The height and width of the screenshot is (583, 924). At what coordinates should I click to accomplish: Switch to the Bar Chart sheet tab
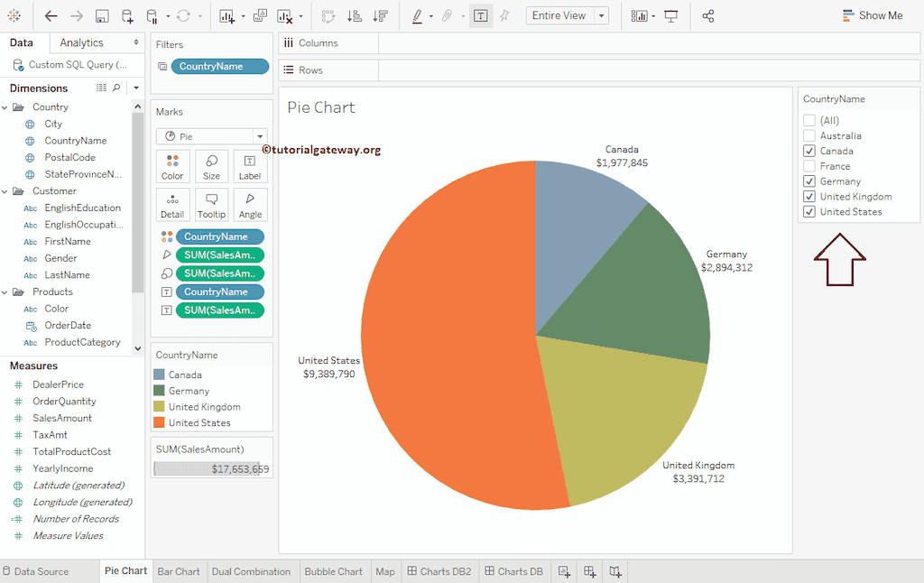pos(179,571)
